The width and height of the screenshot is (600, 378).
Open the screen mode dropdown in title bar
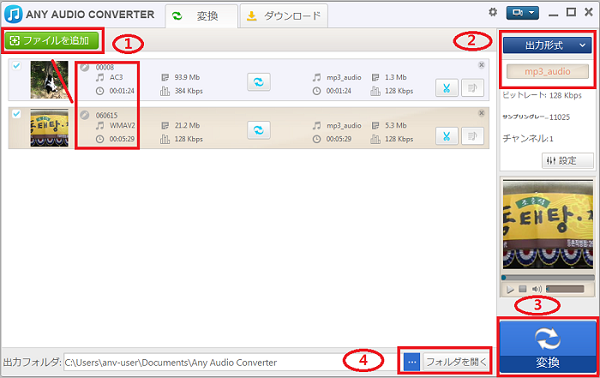click(x=522, y=13)
